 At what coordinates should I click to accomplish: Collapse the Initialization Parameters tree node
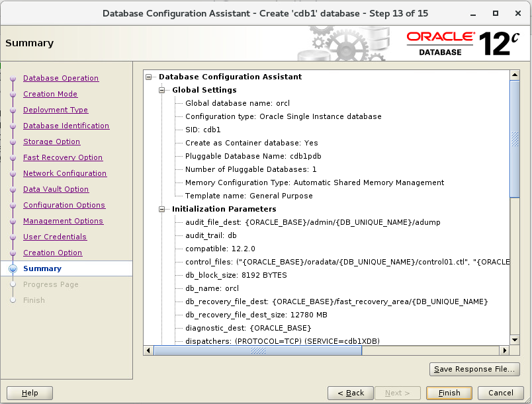coord(162,209)
